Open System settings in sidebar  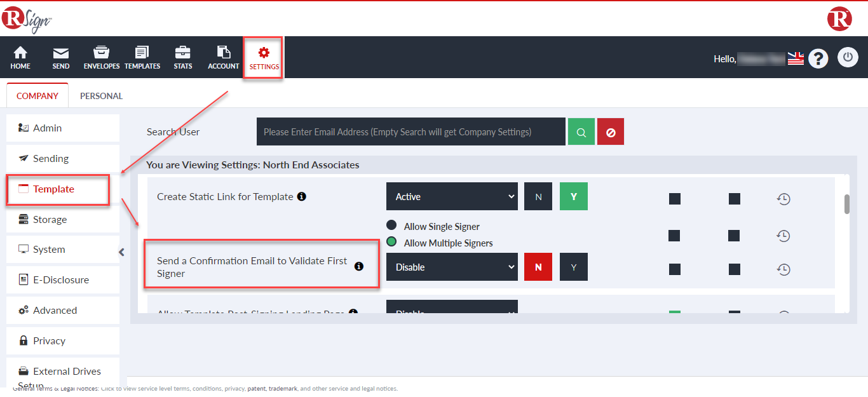coord(63,249)
